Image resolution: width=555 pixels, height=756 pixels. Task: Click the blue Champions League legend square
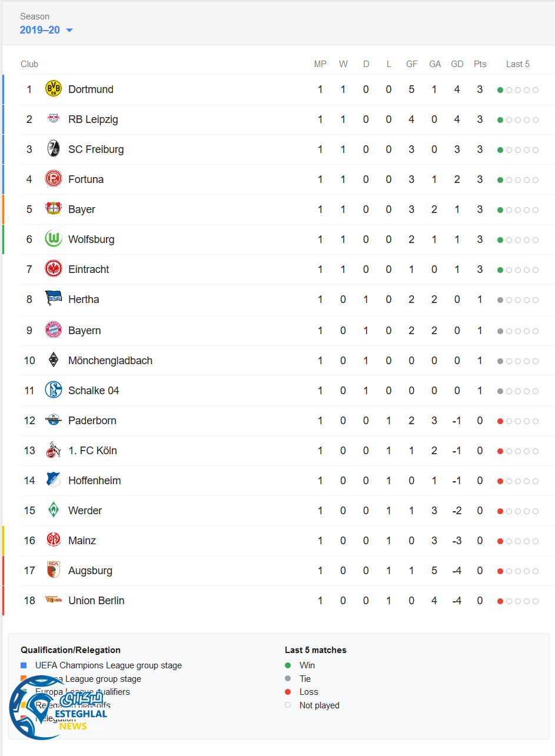(24, 665)
